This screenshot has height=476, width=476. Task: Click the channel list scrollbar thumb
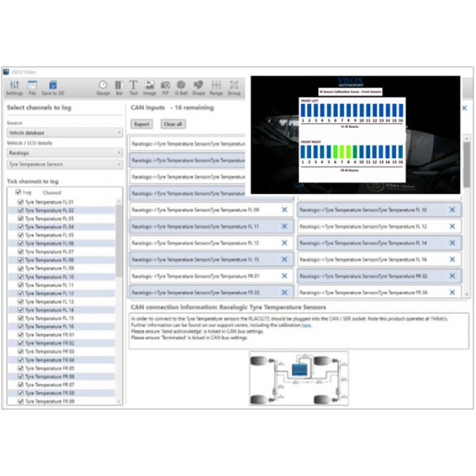(x=118, y=240)
